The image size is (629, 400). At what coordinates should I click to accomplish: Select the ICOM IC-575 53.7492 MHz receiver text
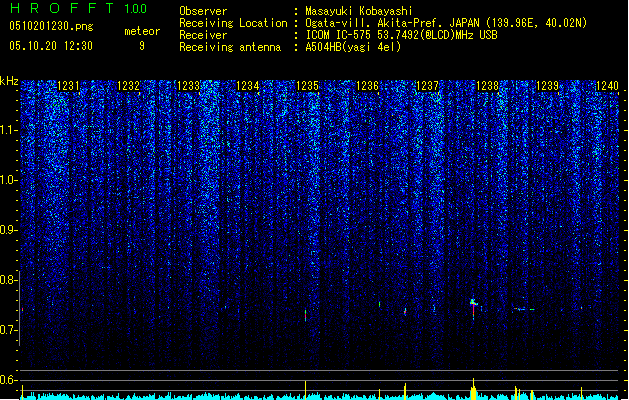402,35
